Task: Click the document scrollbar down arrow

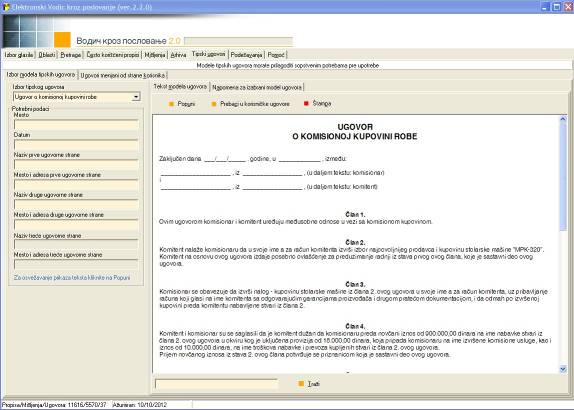Action: [x=563, y=369]
